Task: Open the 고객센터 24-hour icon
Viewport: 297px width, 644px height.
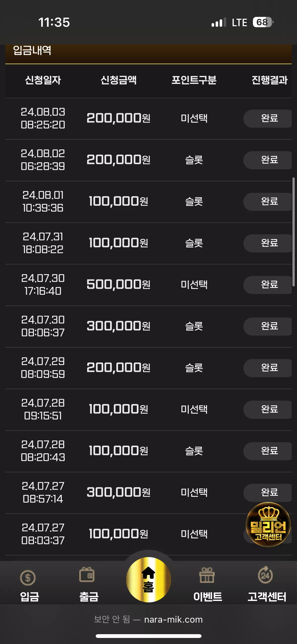Action: pos(265,575)
